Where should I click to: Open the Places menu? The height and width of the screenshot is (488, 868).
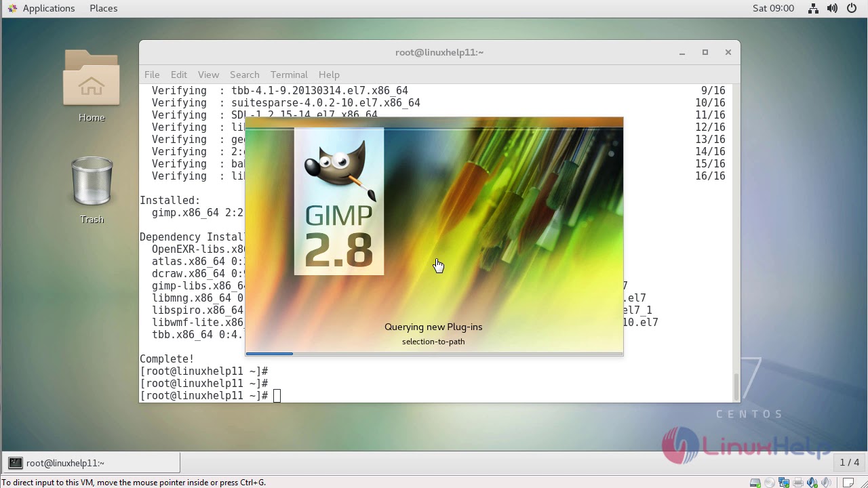[x=103, y=8]
